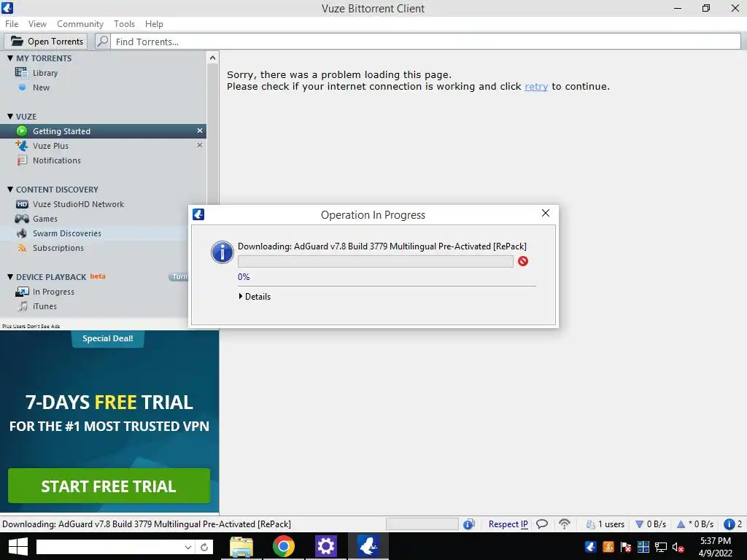Cancel the download with the red stop icon

point(523,261)
